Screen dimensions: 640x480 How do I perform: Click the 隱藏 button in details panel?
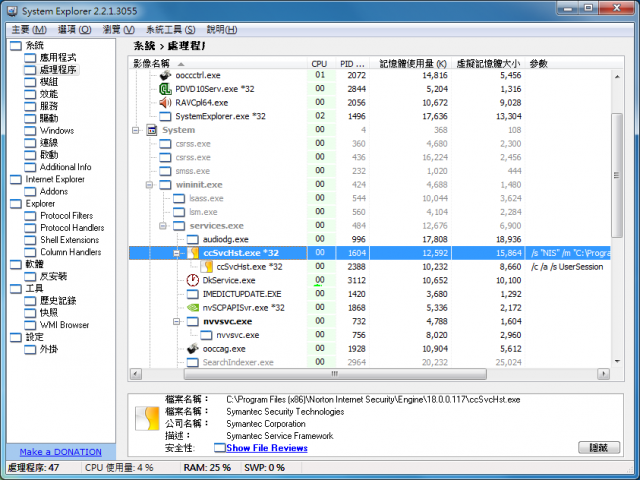pos(599,447)
